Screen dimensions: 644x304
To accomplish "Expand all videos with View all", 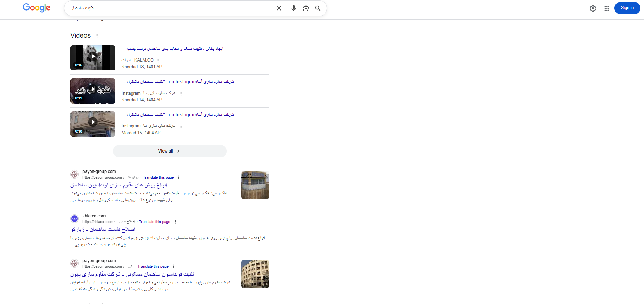I will click(170, 151).
